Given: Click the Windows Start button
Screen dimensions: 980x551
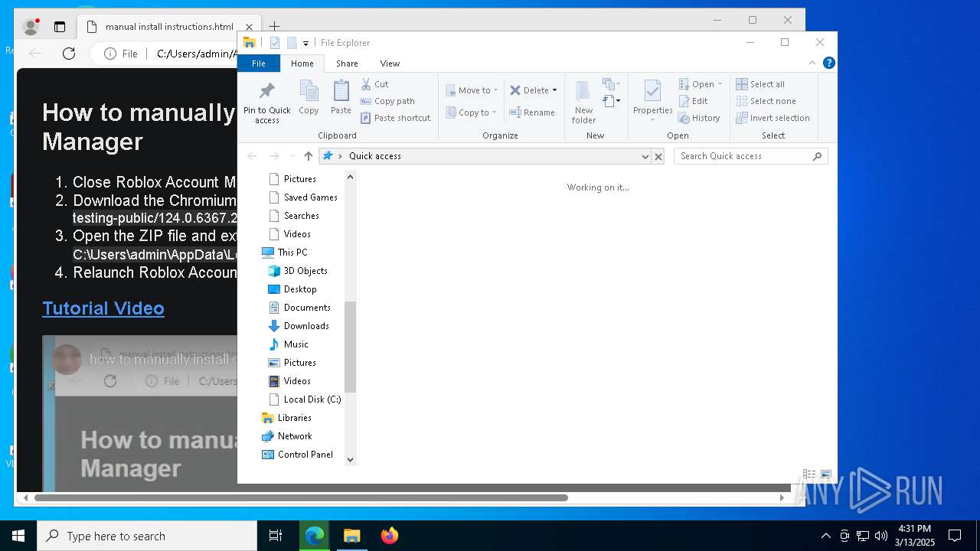Looking at the screenshot, I should (18, 536).
